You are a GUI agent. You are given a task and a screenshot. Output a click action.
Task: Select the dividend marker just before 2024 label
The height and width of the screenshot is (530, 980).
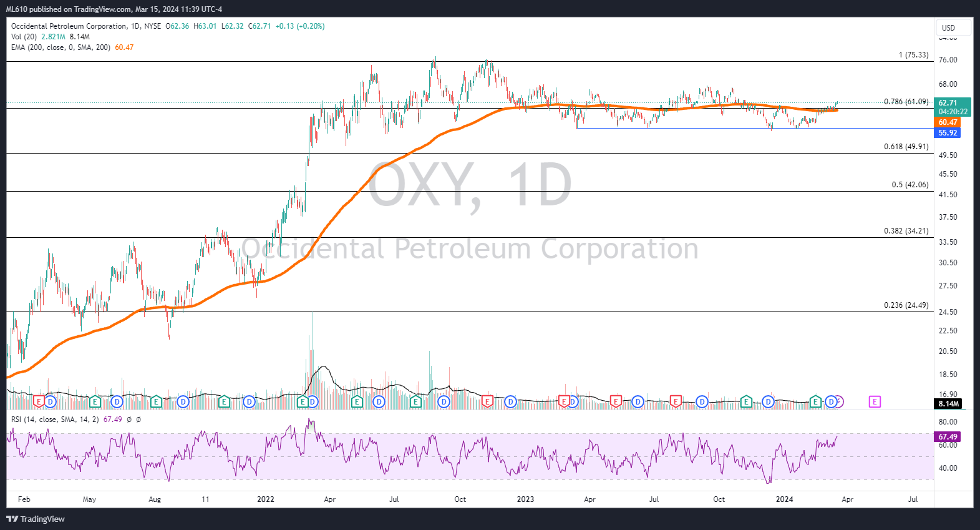tap(769, 401)
